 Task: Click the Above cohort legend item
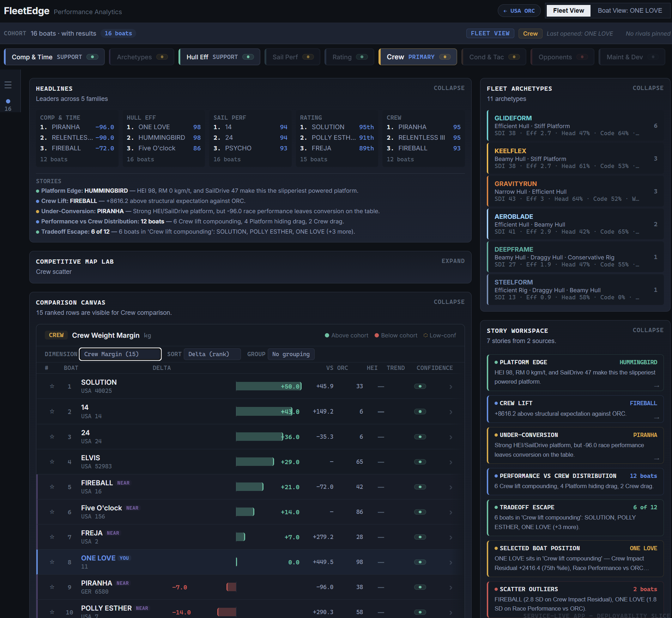pyautogui.click(x=346, y=335)
